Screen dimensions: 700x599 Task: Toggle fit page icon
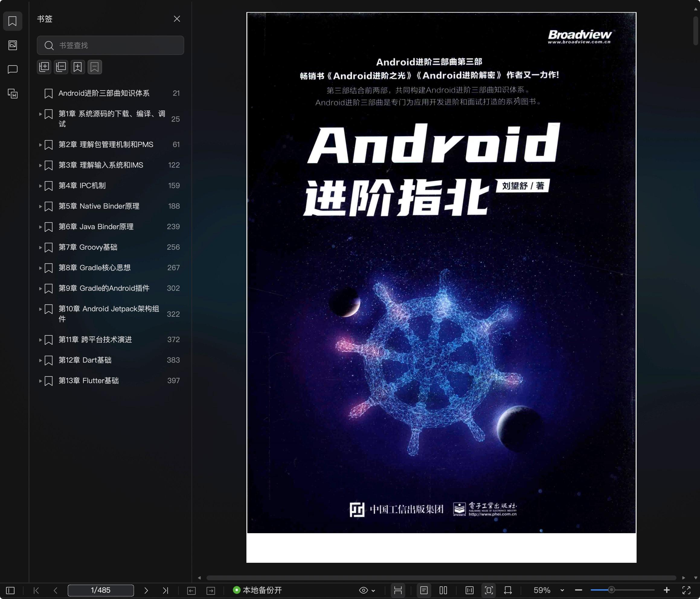[x=489, y=590]
